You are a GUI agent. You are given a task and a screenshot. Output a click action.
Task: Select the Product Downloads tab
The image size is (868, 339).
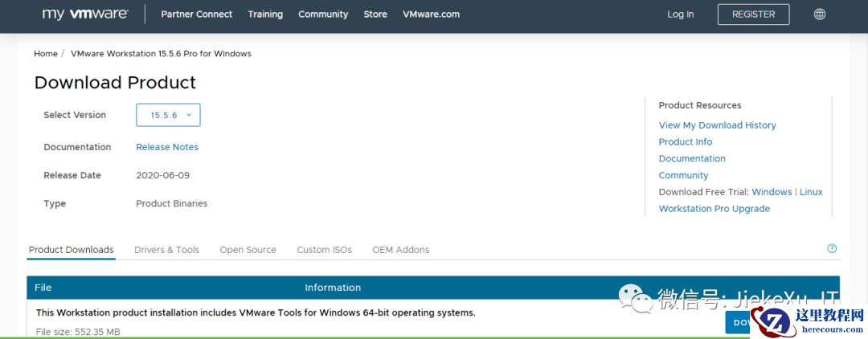coord(72,250)
